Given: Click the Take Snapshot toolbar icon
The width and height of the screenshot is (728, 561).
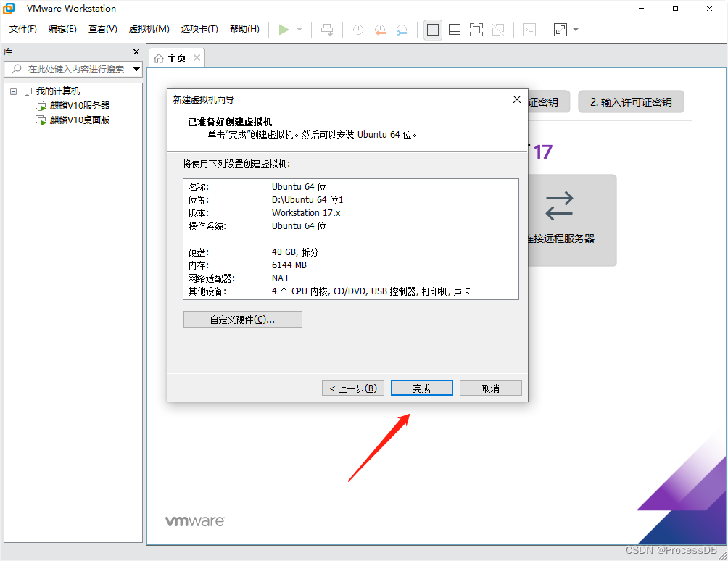Looking at the screenshot, I should pyautogui.click(x=357, y=30).
